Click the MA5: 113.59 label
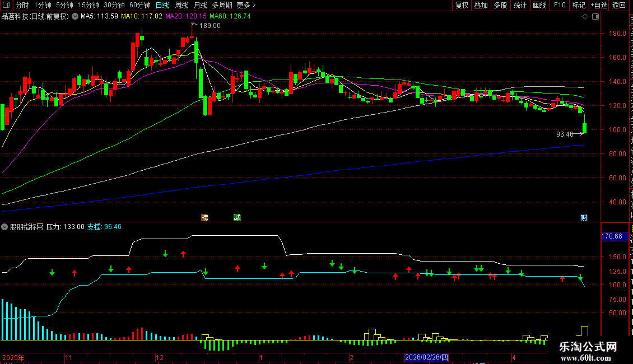This screenshot has width=633, height=364. pyautogui.click(x=99, y=16)
